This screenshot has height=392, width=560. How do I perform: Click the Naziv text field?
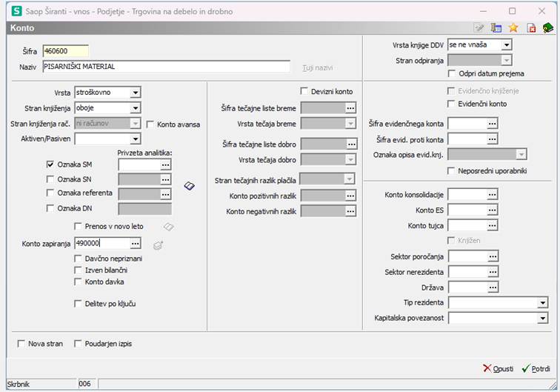pyautogui.click(x=166, y=67)
